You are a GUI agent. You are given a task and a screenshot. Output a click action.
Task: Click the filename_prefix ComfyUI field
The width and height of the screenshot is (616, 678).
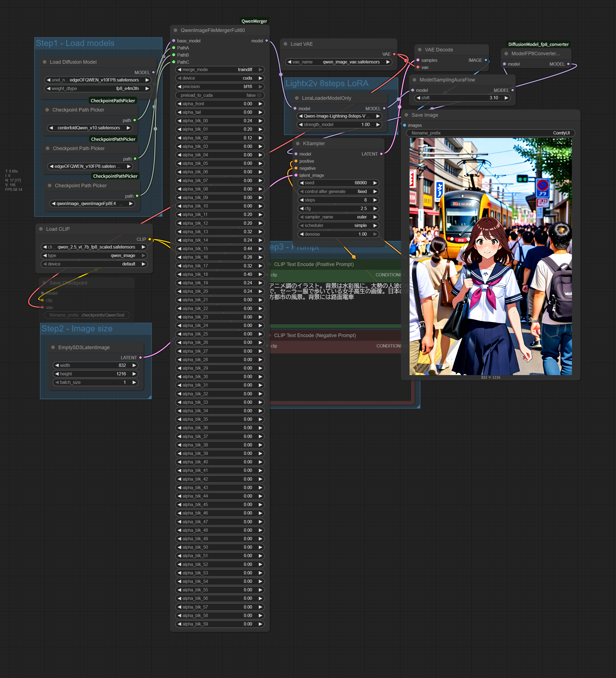[490, 133]
